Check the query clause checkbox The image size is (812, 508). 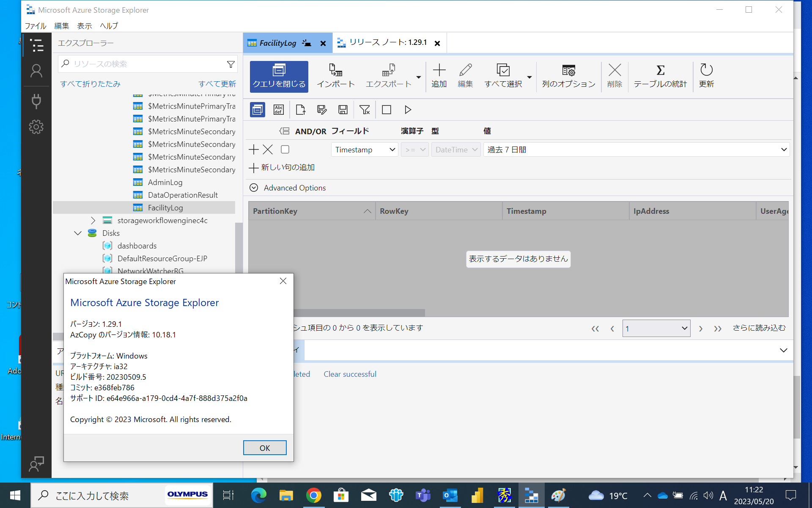[x=285, y=149]
